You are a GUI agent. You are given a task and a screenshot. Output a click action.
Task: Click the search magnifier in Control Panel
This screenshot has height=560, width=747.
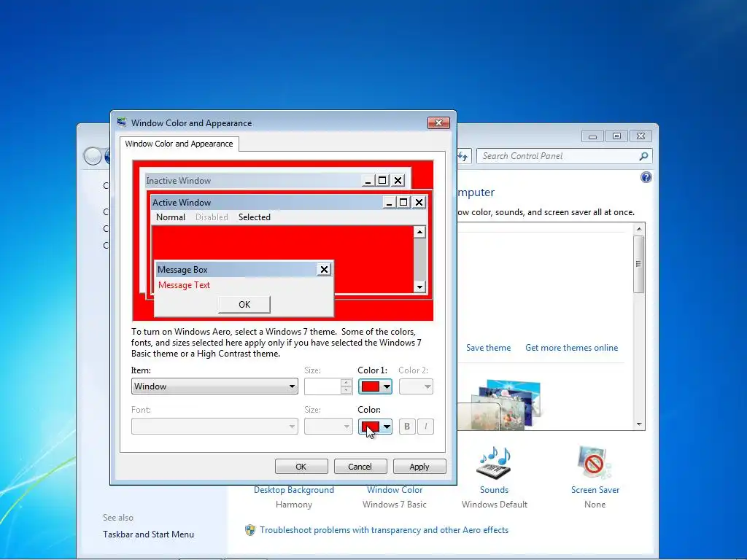pyautogui.click(x=643, y=156)
